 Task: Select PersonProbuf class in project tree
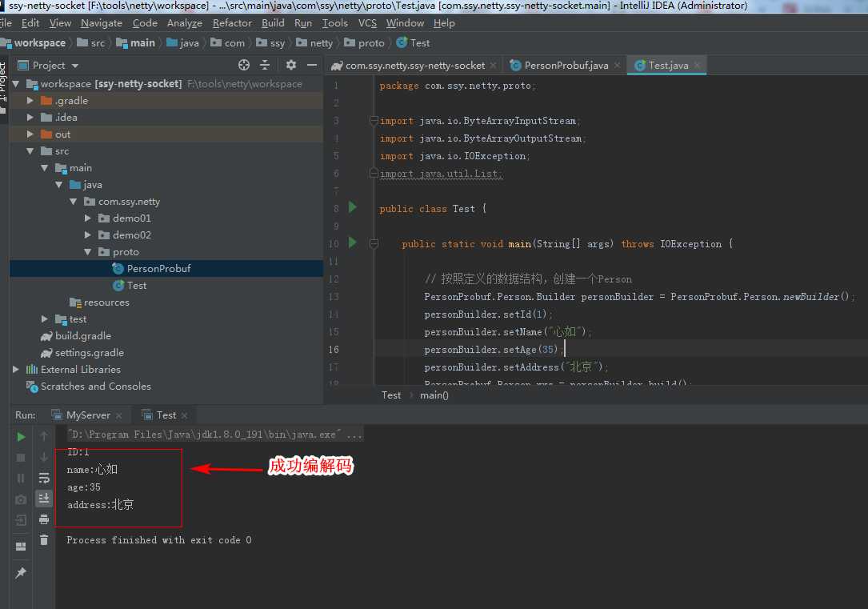coord(158,269)
